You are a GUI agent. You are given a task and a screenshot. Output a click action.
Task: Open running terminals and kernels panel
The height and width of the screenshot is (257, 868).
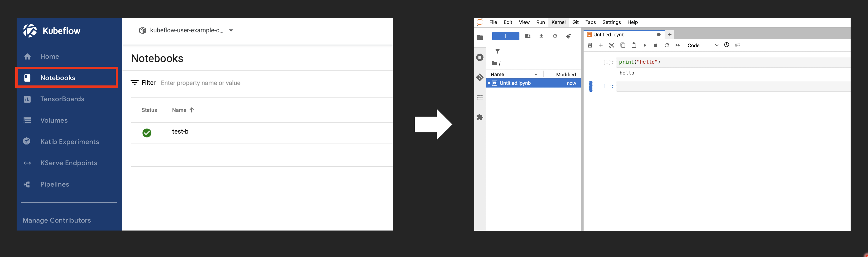[x=480, y=57]
